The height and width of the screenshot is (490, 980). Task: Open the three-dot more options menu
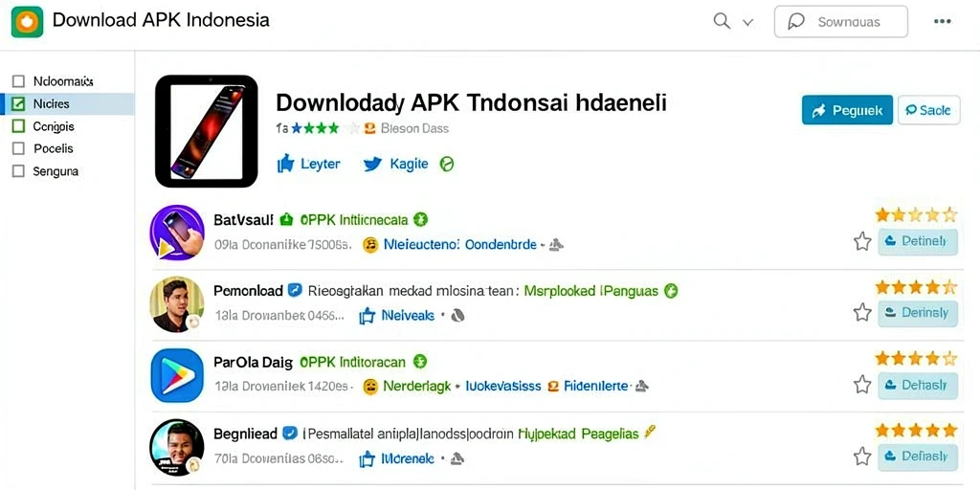pos(942,21)
